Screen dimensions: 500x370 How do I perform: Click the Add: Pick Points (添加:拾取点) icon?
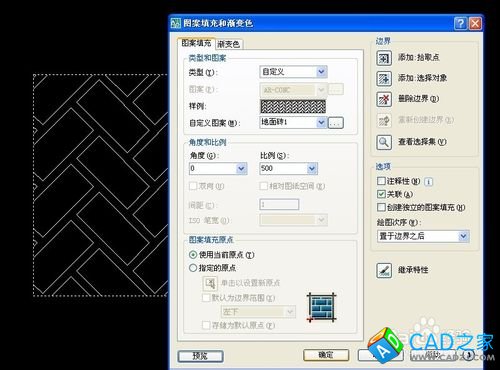pyautogui.click(x=384, y=58)
